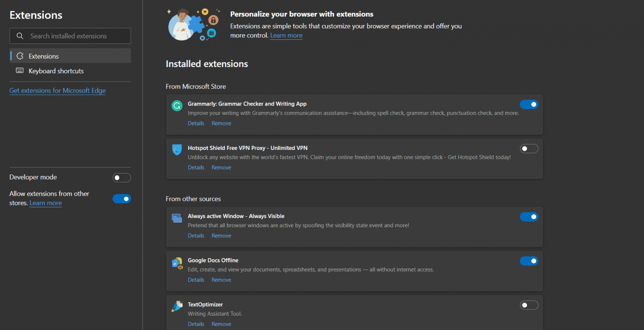The image size is (644, 330).
Task: Disable allowing extensions from other stores
Action: click(x=122, y=199)
